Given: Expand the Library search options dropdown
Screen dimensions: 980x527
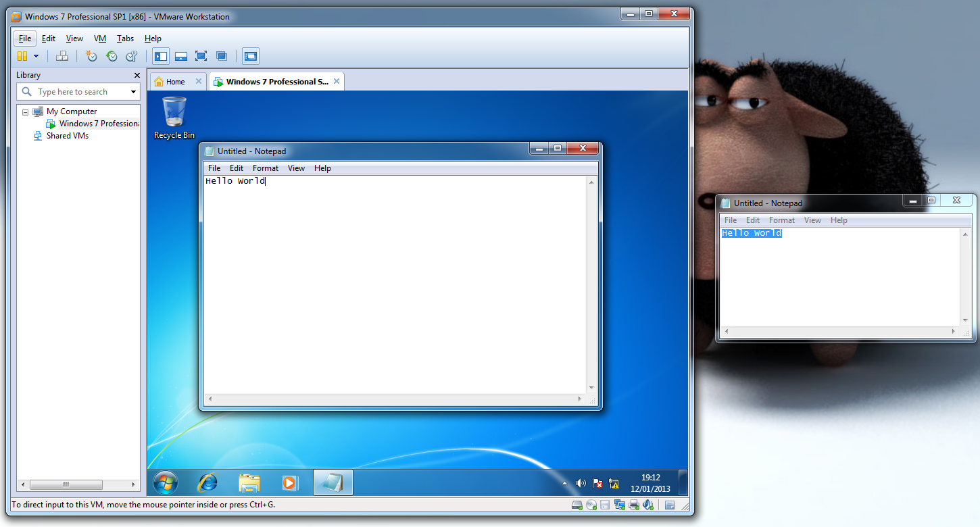Looking at the screenshot, I should pyautogui.click(x=133, y=92).
